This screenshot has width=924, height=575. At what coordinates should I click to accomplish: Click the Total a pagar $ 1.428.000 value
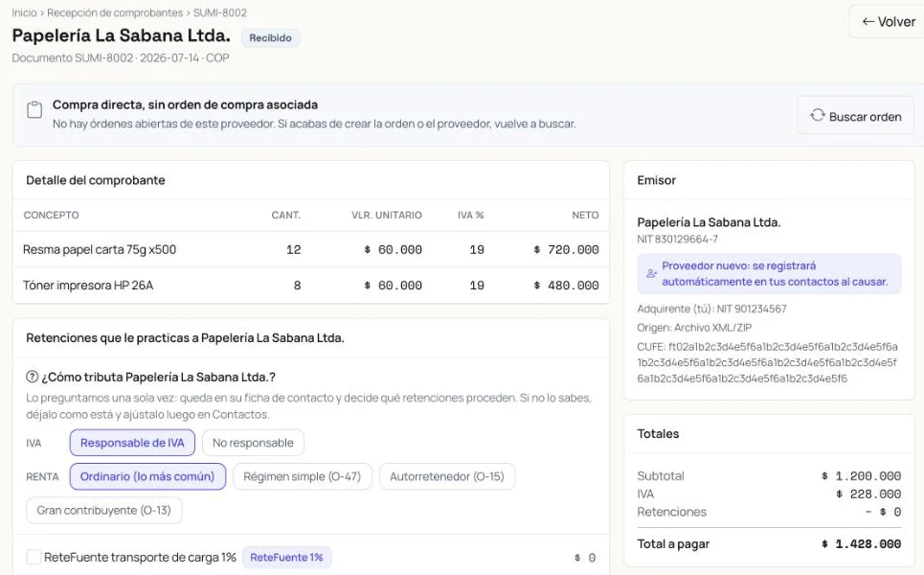862,544
